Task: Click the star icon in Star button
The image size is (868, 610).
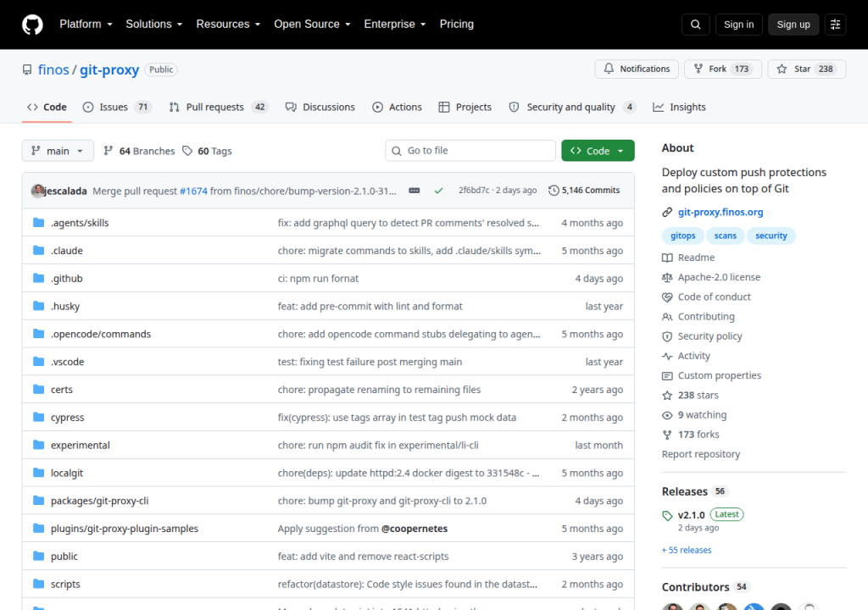Action: coord(782,69)
